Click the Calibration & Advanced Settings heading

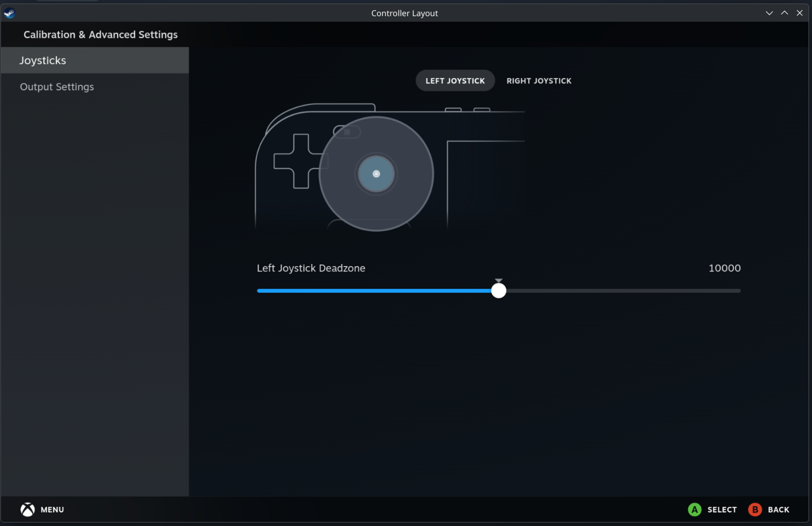(x=100, y=35)
